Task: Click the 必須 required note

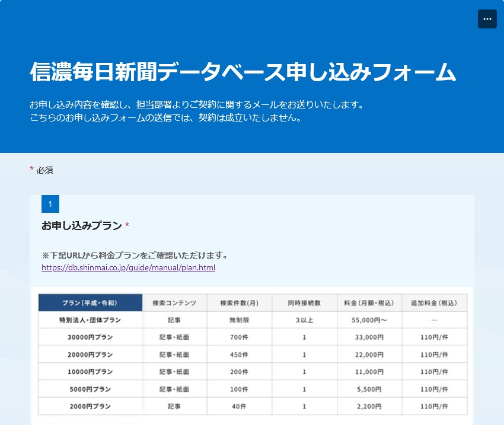Action: pos(44,170)
